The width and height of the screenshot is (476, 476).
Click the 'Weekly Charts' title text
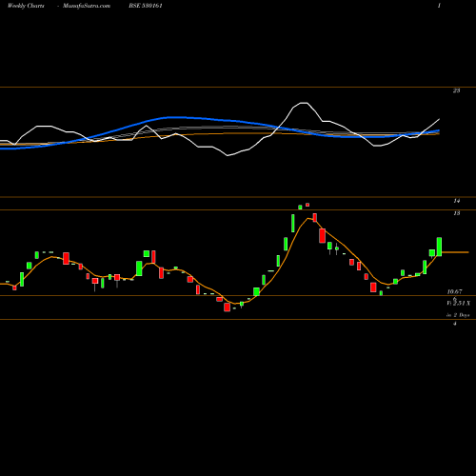point(26,6)
